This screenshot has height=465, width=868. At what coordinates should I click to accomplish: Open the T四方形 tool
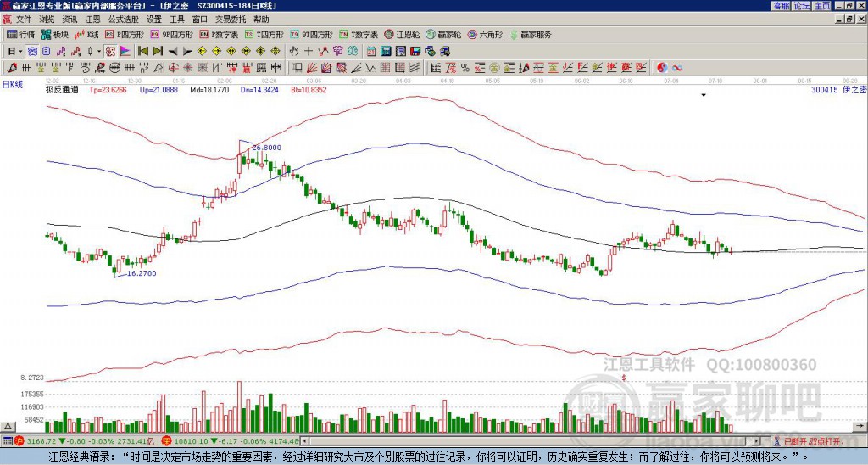click(x=264, y=34)
